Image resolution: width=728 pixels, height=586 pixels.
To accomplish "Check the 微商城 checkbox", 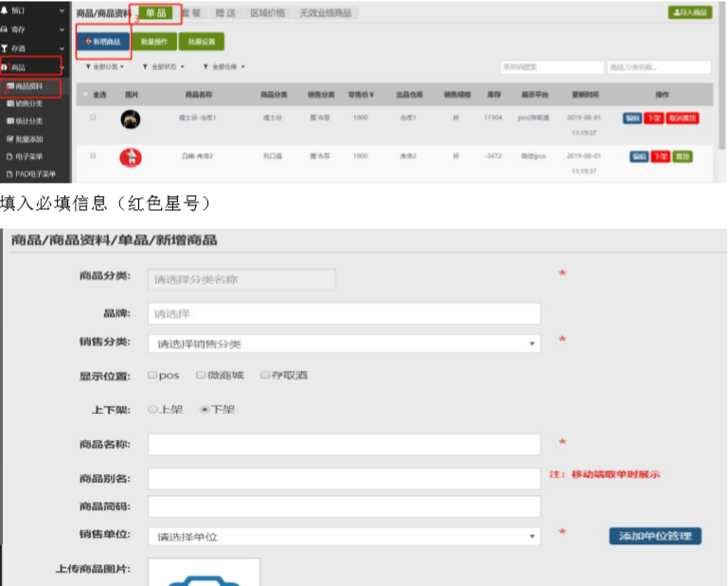I will pyautogui.click(x=201, y=375).
